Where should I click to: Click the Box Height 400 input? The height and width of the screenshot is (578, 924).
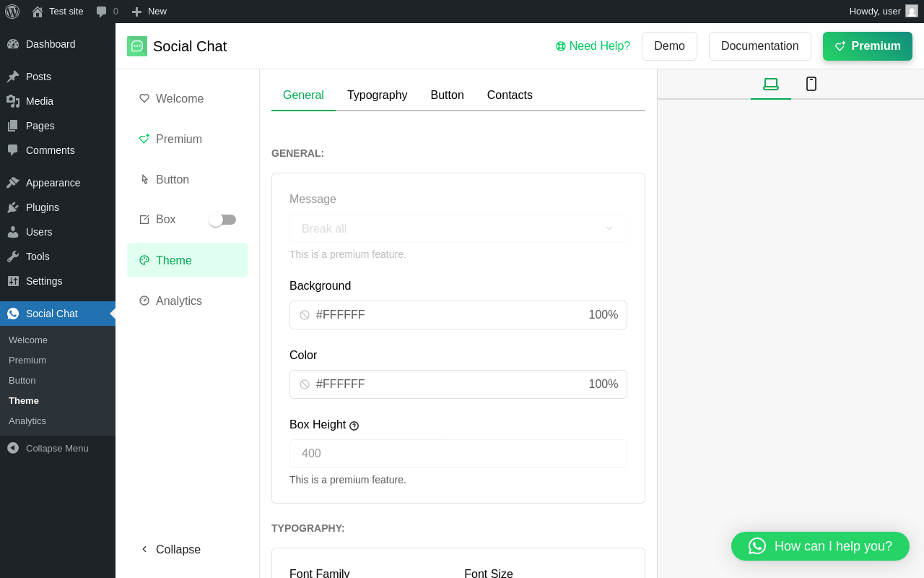tap(458, 454)
